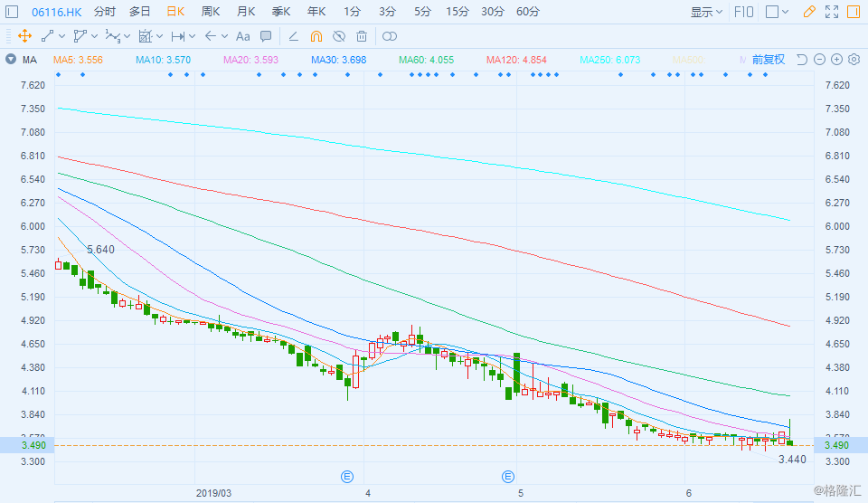Expand the 显示 display dropdown
Viewport: 868px width, 503px height.
(x=706, y=12)
